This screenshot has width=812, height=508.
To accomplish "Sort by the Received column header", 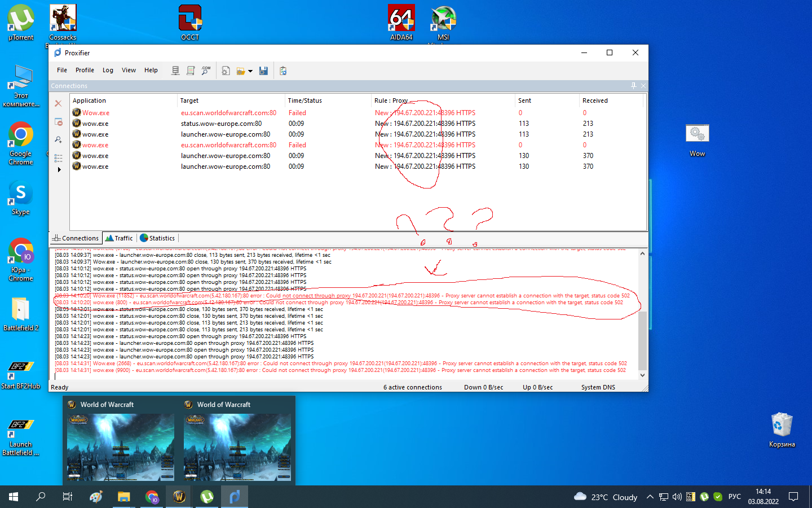I will coord(611,100).
